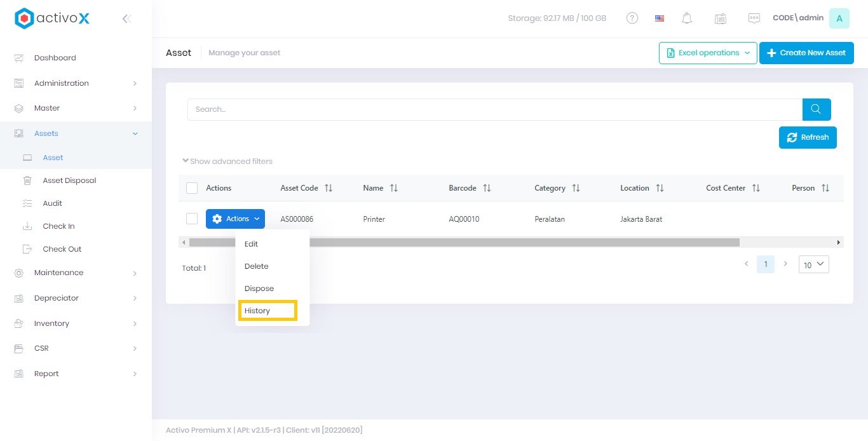Choose Dispose in the Actions menu
Viewport: 868px width, 441px height.
point(259,288)
